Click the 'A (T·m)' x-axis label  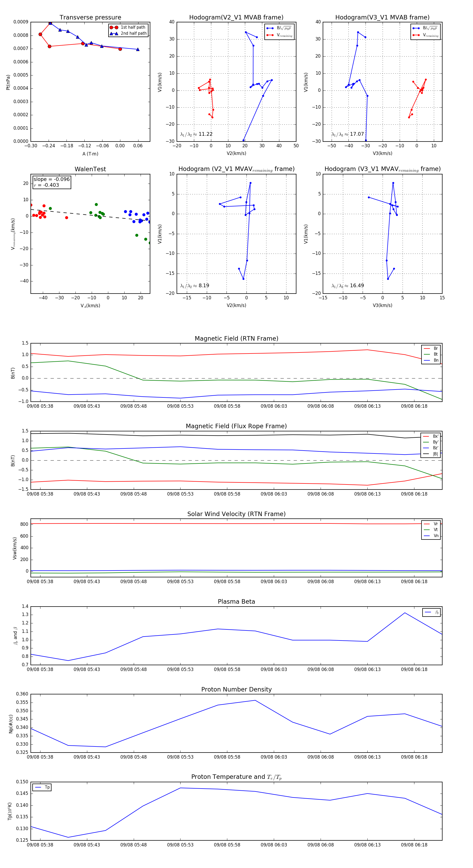[x=90, y=154]
